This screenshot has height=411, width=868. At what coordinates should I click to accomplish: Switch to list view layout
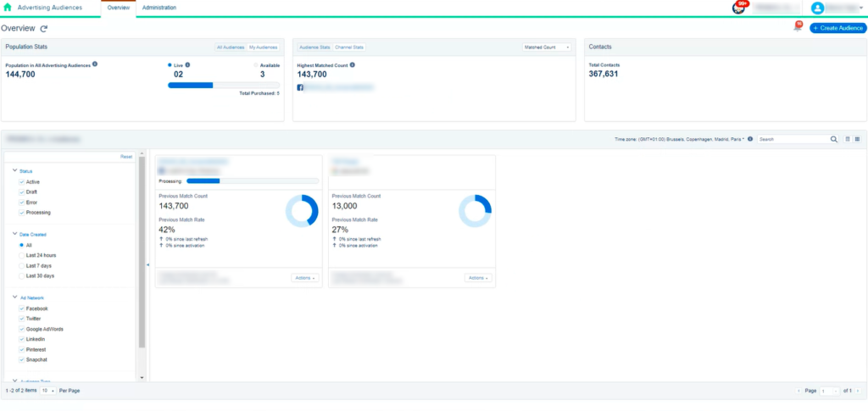pos(848,139)
